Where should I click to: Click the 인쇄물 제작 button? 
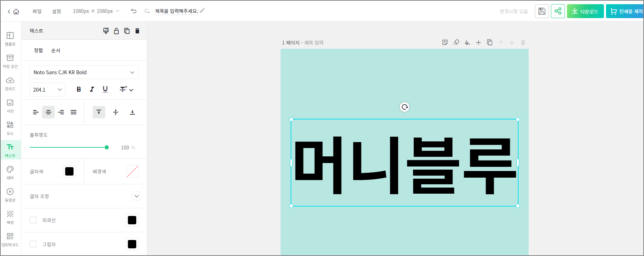click(625, 11)
